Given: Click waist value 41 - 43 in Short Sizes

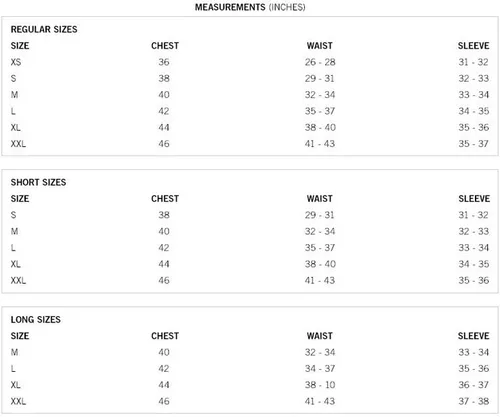Looking at the screenshot, I should (320, 280).
